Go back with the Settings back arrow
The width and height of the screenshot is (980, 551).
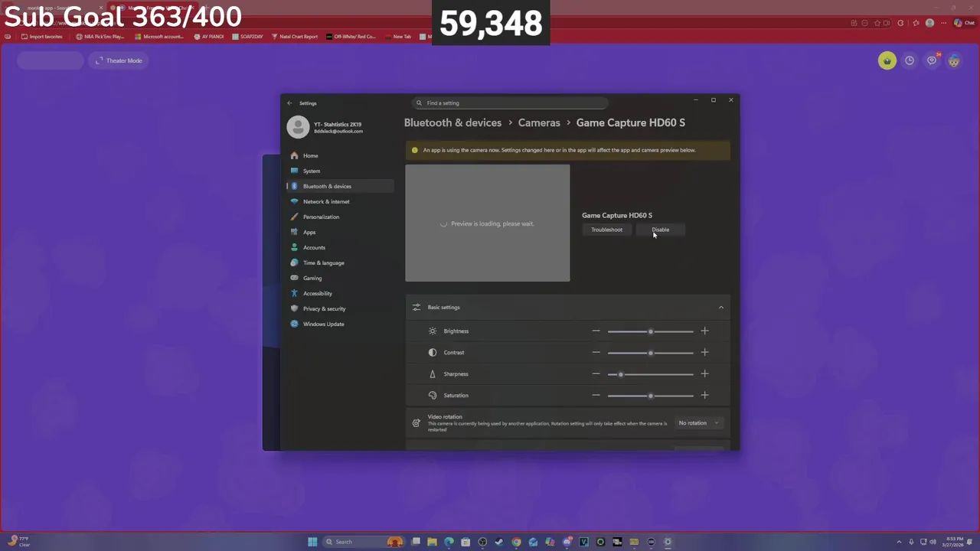click(x=289, y=103)
